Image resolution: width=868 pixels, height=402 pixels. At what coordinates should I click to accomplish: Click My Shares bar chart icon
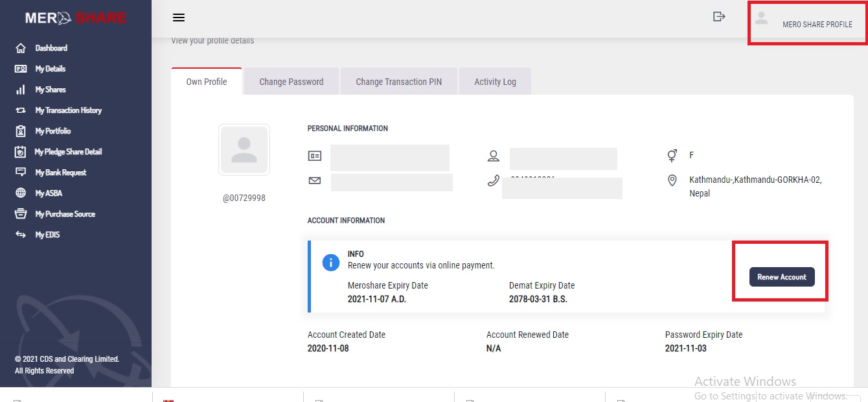tap(21, 89)
